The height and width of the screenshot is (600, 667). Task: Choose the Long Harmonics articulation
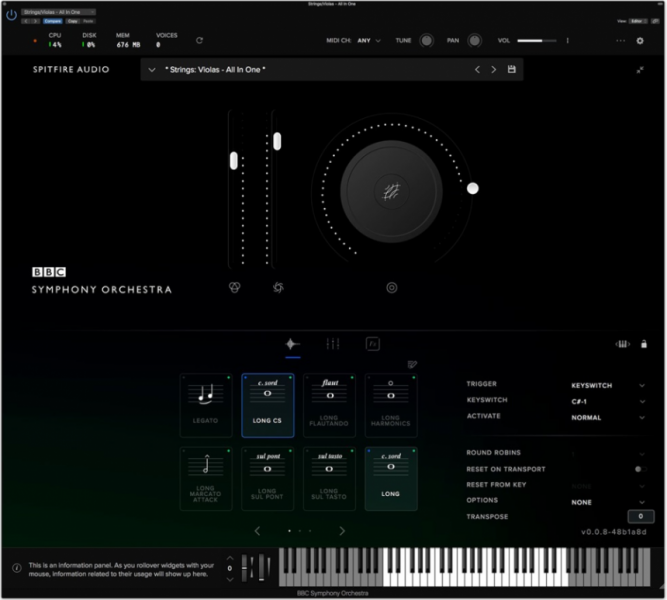pyautogui.click(x=392, y=405)
